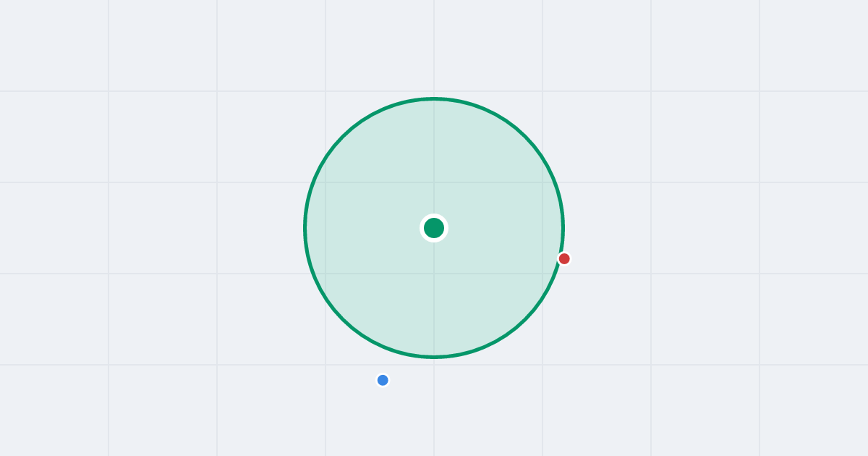This screenshot has width=868, height=456.
Task: Click the topmost point of green circle outline
Action: tap(434, 98)
